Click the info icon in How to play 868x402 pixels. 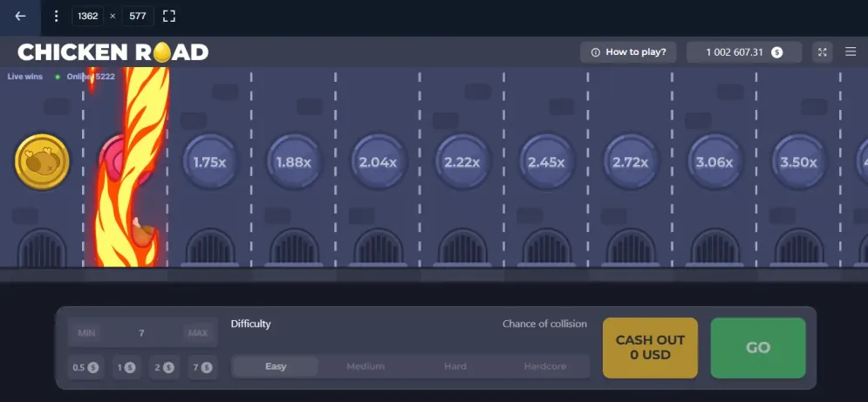point(596,52)
